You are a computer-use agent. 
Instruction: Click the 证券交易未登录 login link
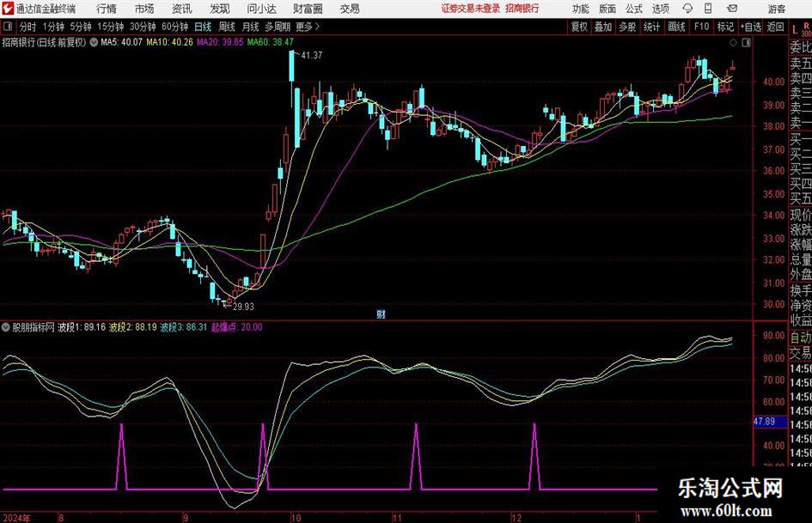pos(471,9)
